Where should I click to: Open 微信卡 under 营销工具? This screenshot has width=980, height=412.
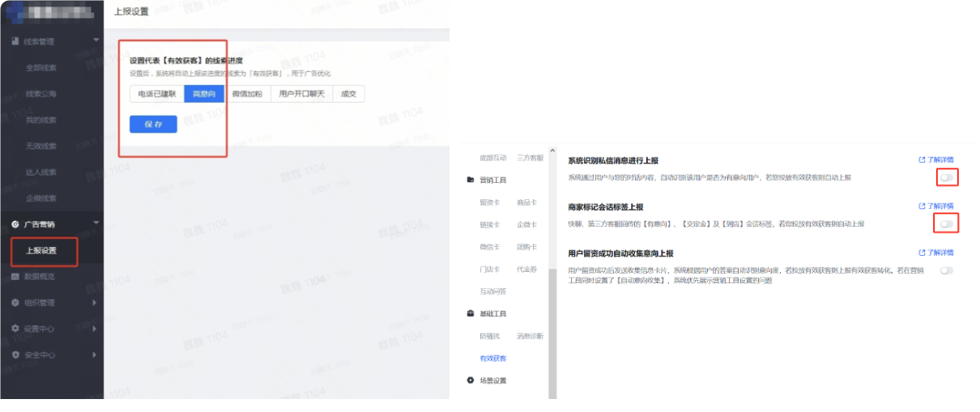click(490, 247)
